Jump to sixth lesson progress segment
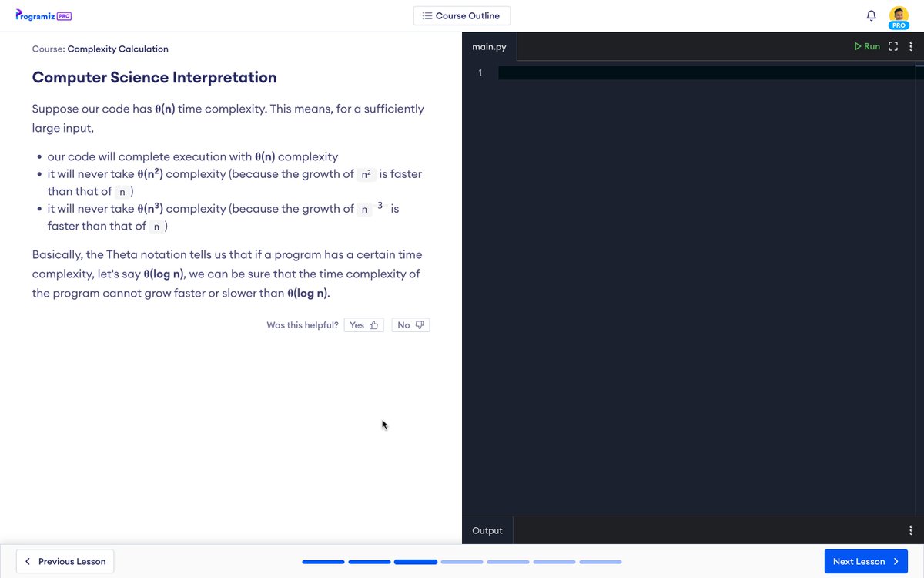The image size is (924, 578). [554, 562]
